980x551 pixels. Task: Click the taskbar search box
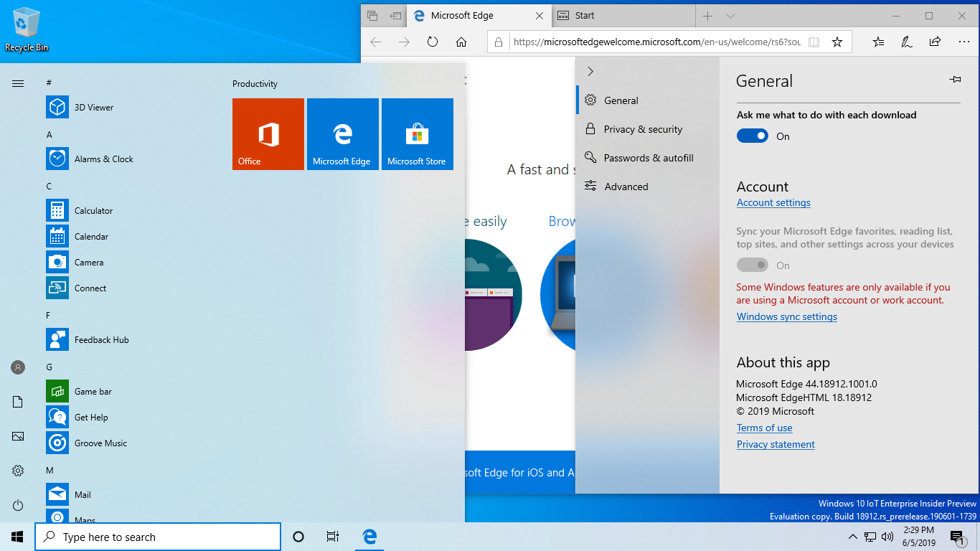pos(158,537)
